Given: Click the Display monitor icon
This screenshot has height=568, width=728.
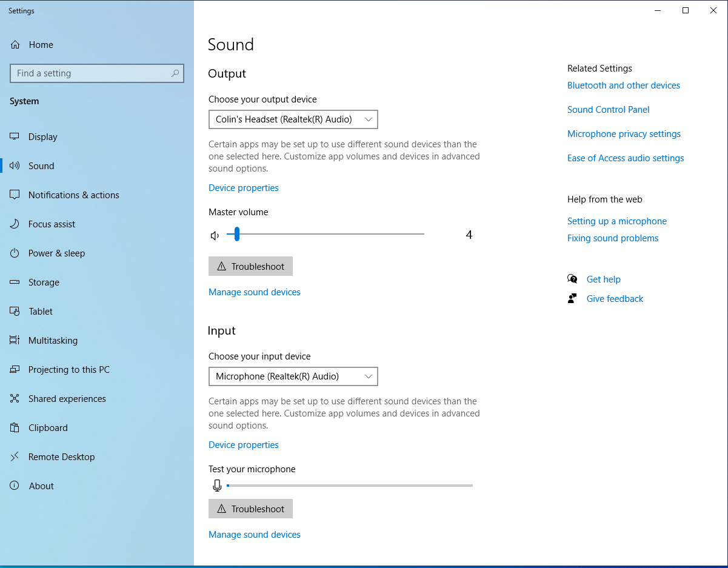Looking at the screenshot, I should click(x=15, y=137).
